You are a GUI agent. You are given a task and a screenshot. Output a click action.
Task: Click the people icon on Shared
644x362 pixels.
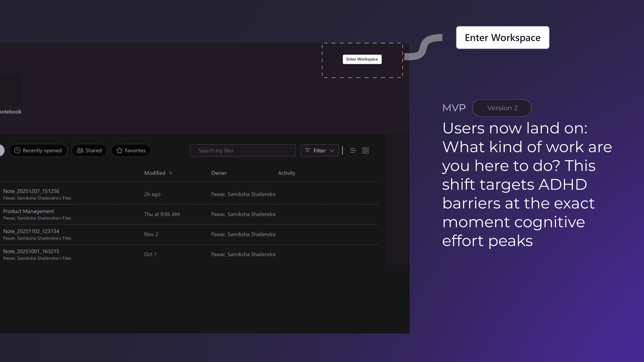tap(80, 150)
